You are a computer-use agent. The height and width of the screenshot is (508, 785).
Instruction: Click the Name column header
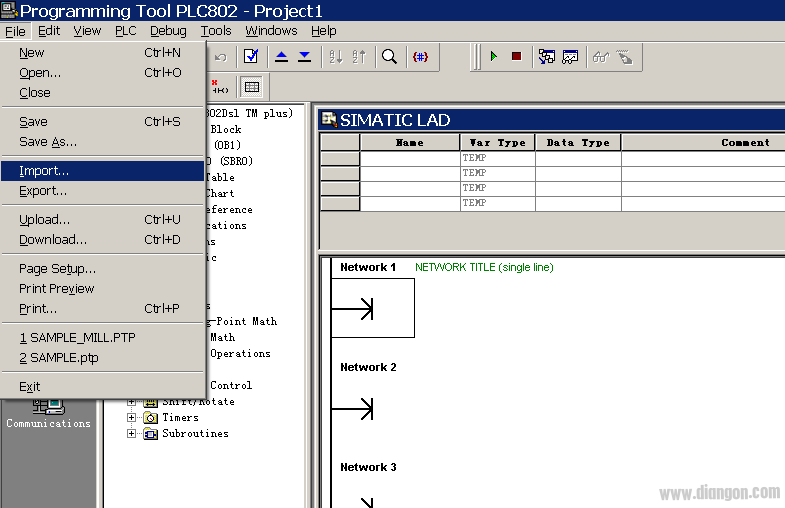[x=410, y=143]
